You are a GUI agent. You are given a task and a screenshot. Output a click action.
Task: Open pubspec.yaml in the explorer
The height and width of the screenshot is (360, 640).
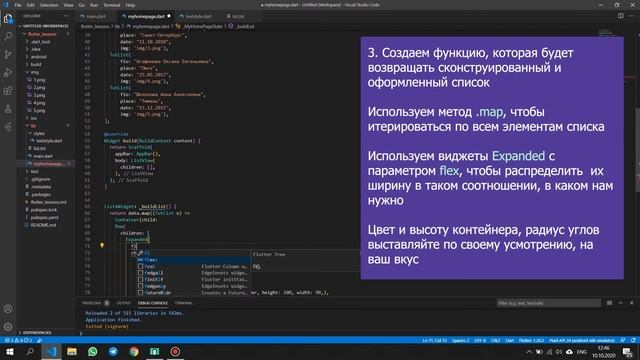click(44, 218)
